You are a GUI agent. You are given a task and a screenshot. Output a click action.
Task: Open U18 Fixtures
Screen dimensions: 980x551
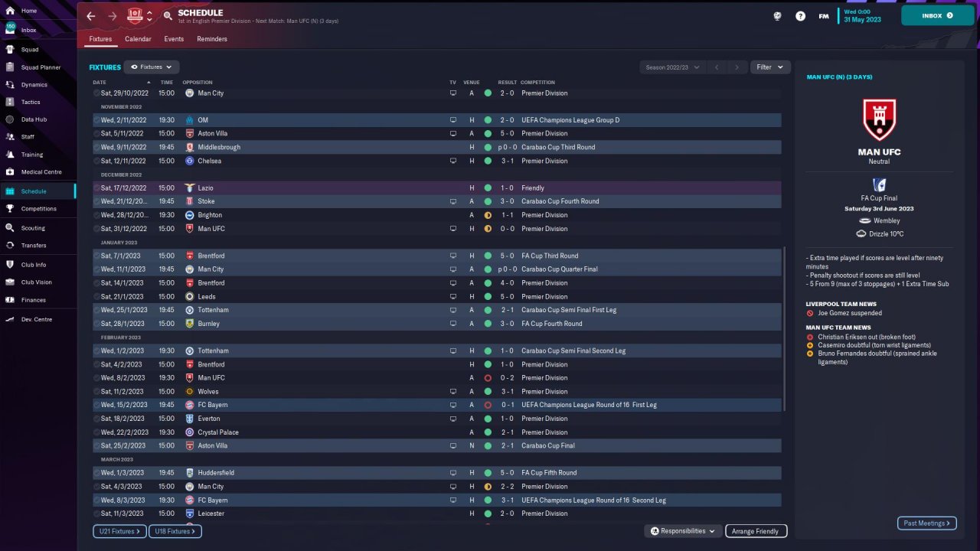pos(175,531)
